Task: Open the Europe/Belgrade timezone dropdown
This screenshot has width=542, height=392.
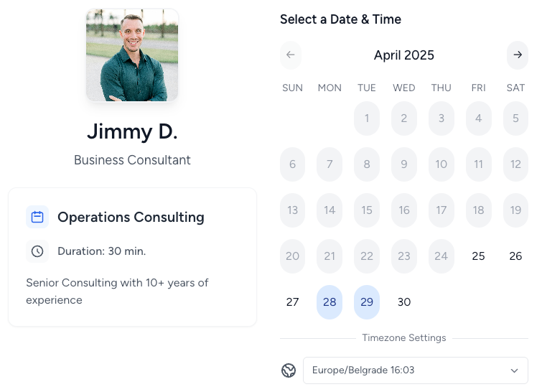Action: coord(416,370)
